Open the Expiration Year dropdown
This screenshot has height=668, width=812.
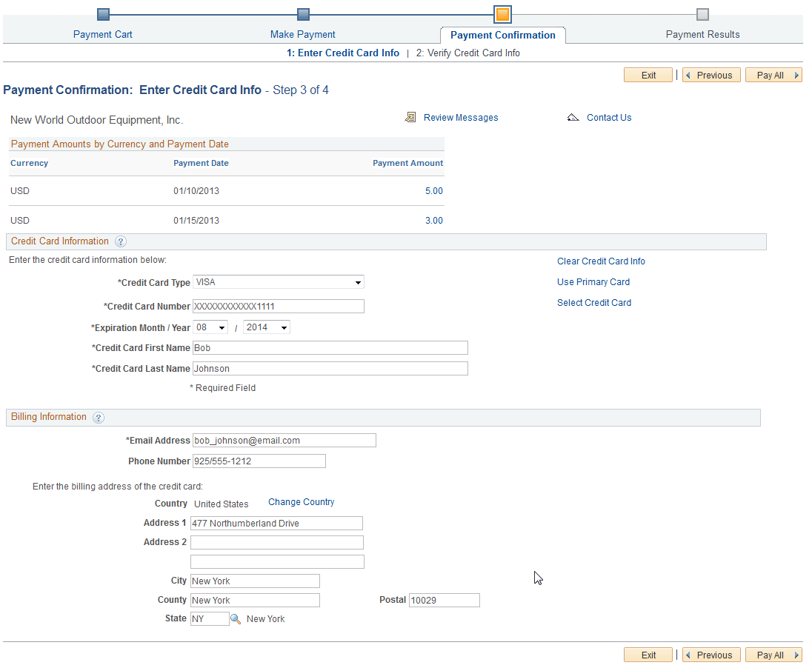tap(282, 327)
